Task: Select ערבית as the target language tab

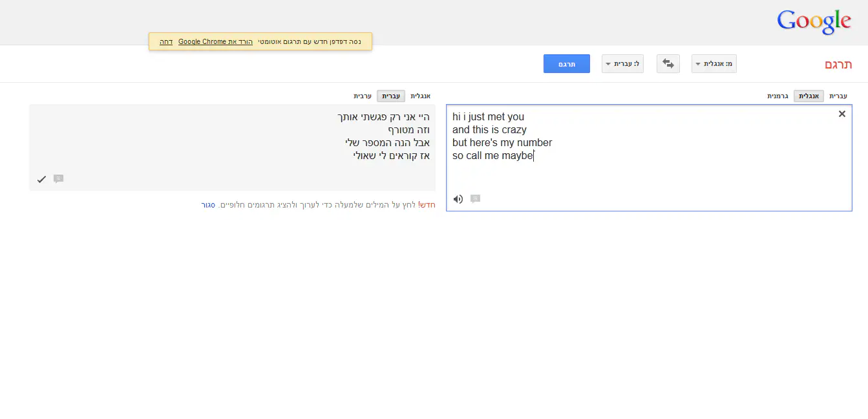Action: (x=362, y=96)
